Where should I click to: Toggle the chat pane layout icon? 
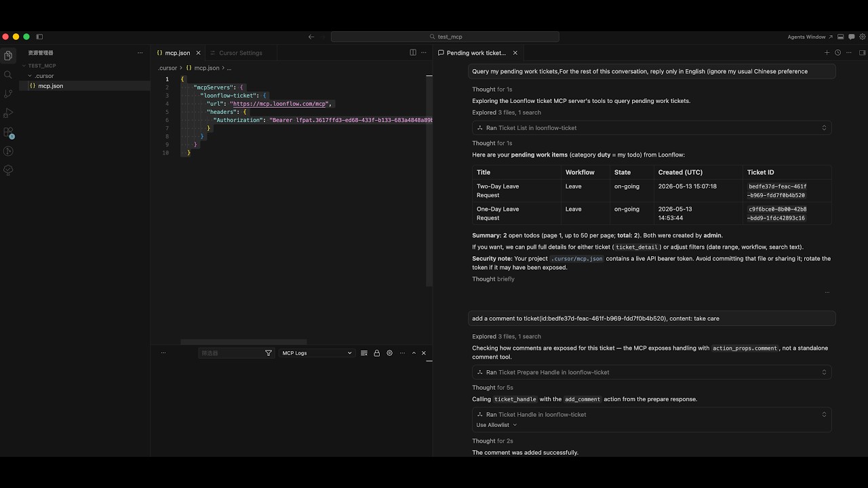(x=862, y=53)
